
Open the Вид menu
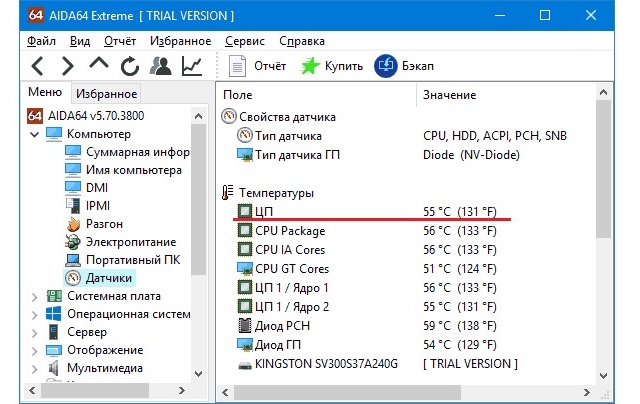80,41
